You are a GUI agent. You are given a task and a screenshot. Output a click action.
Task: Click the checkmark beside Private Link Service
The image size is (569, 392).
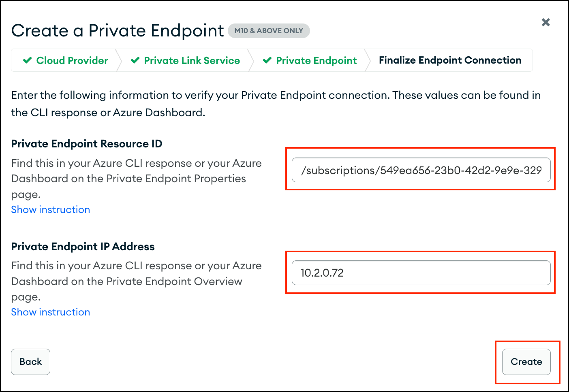tap(135, 60)
